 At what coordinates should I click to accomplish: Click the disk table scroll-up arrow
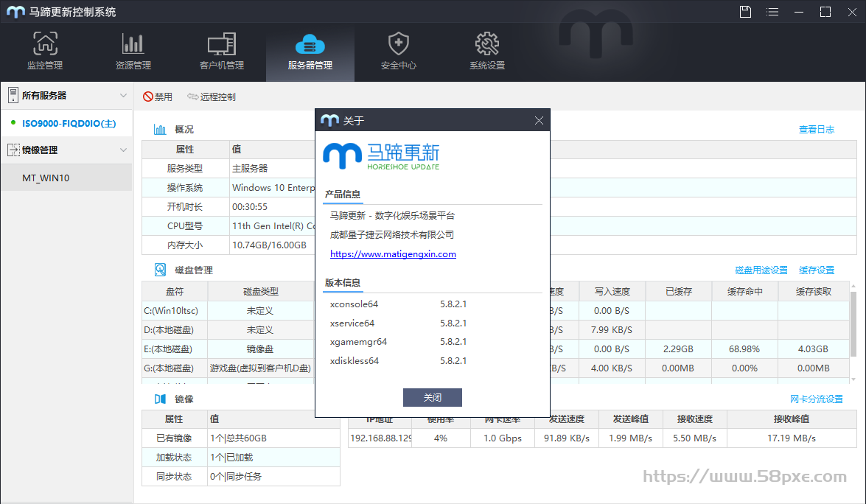tap(853, 286)
